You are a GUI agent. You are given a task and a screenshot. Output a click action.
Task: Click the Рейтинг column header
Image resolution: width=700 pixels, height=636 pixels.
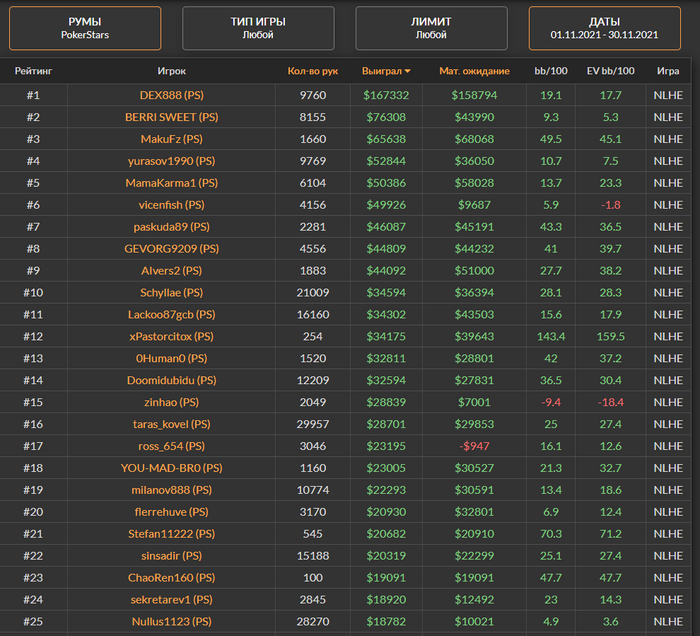click(33, 71)
